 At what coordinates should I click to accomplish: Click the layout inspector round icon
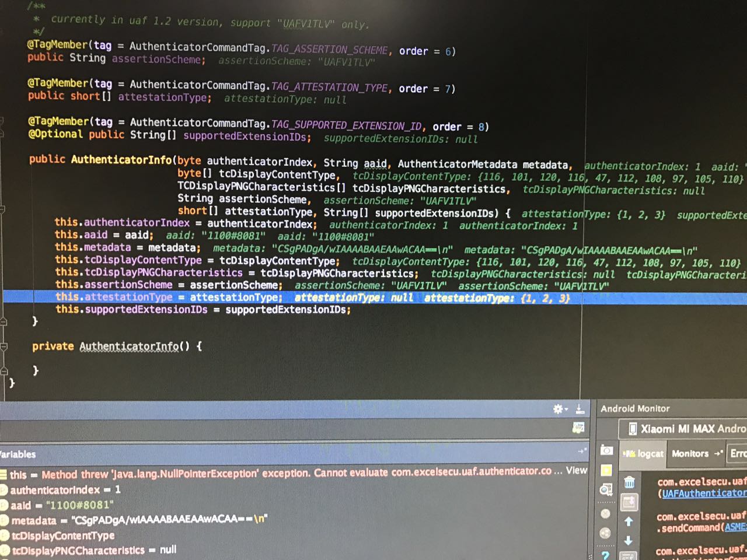tap(606, 533)
